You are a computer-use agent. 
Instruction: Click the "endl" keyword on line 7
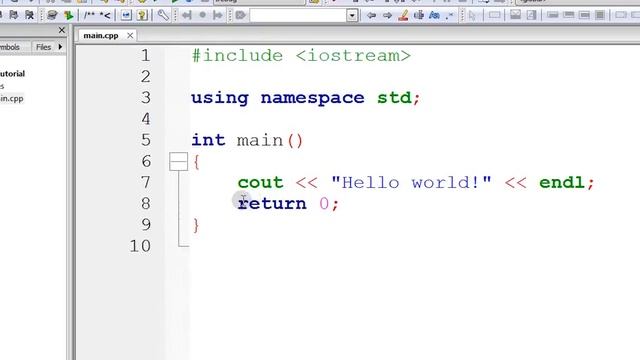(x=562, y=182)
